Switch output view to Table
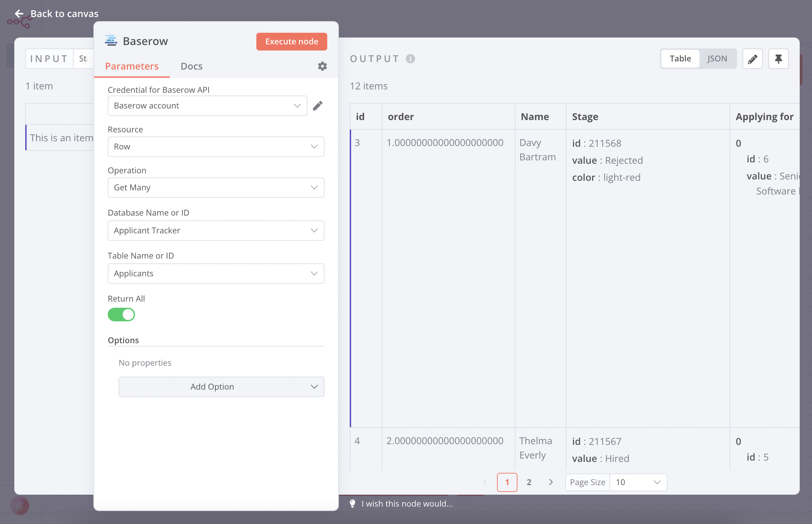 [x=680, y=59]
